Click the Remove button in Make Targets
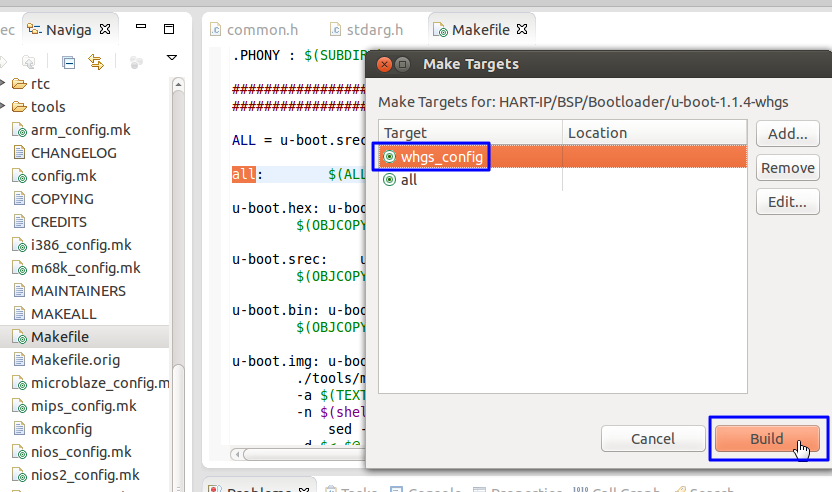Image resolution: width=832 pixels, height=492 pixels. click(x=787, y=168)
